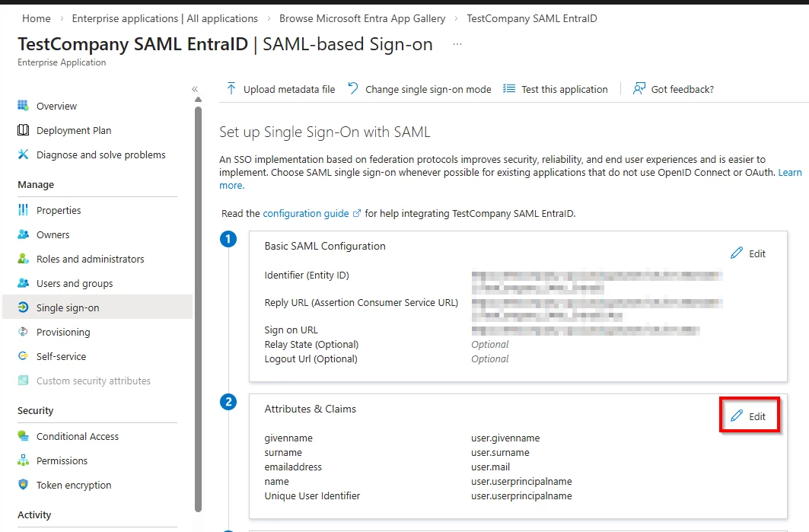The image size is (809, 532).
Task: Click the Conditional Access shield icon
Action: coord(23,436)
